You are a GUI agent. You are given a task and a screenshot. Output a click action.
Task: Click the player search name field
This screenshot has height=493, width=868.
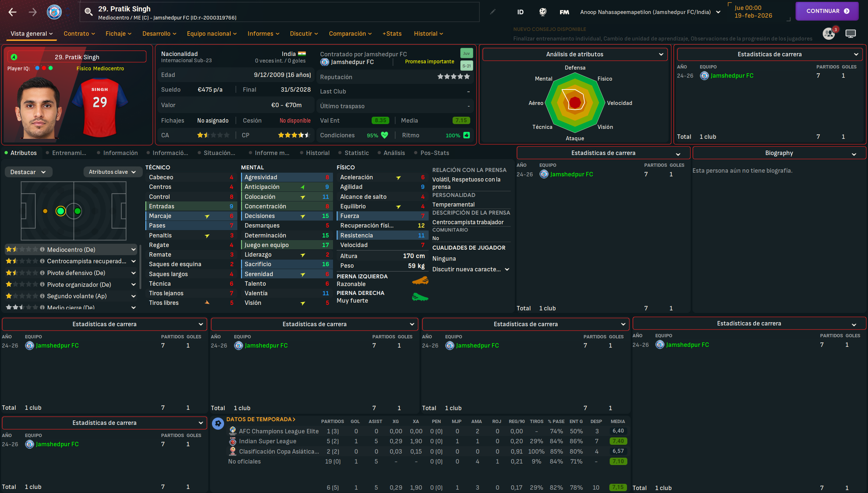click(x=280, y=12)
